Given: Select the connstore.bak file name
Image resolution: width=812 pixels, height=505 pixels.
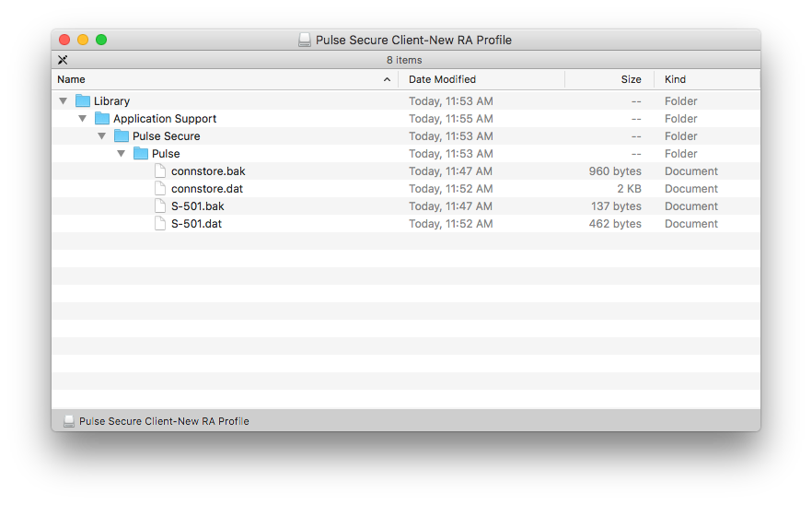Looking at the screenshot, I should click(208, 171).
